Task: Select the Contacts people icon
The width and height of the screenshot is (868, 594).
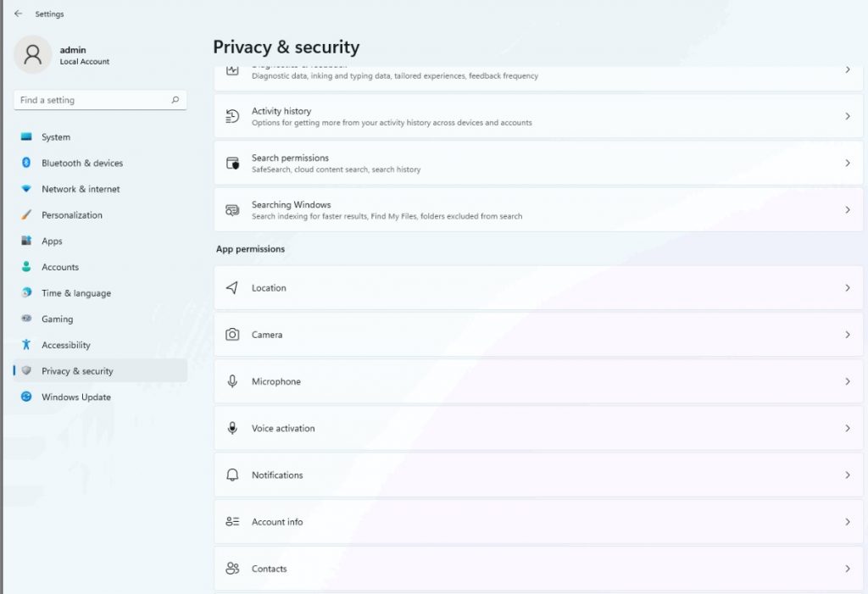Action: [x=232, y=569]
